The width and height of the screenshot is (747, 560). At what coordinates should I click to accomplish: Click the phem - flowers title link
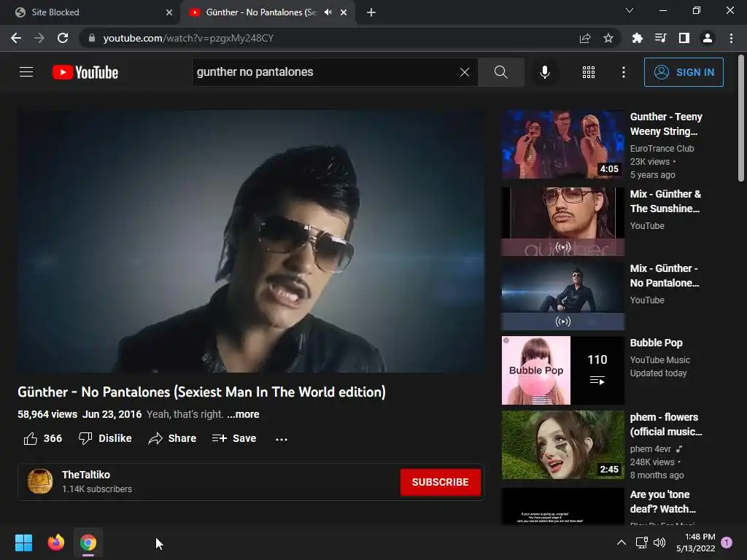[666, 424]
